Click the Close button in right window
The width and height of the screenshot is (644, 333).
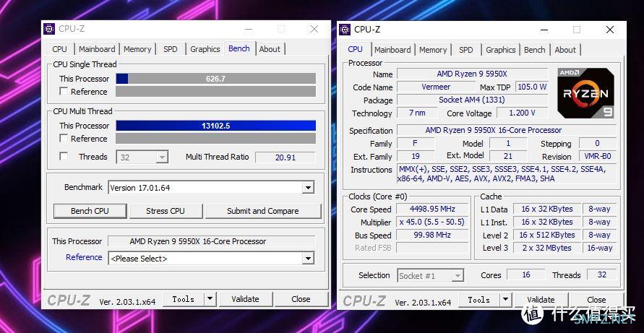click(596, 300)
